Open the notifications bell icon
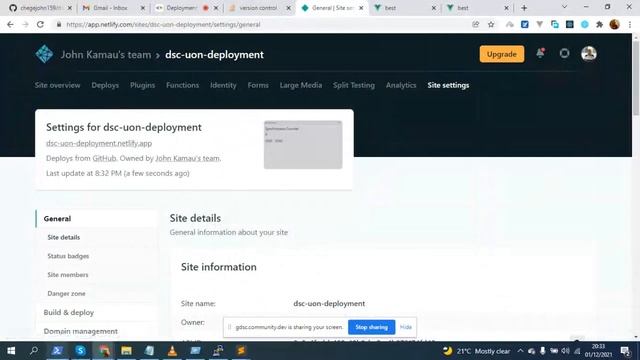 coord(540,53)
